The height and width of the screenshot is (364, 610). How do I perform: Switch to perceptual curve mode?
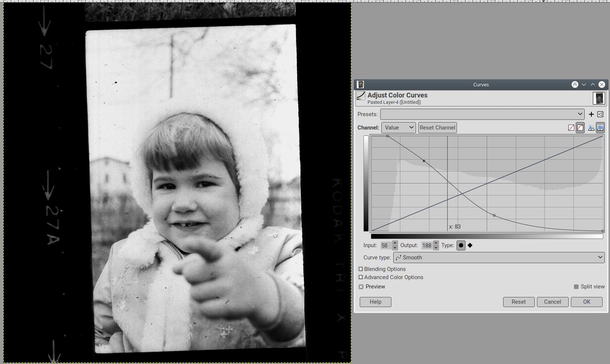(580, 128)
